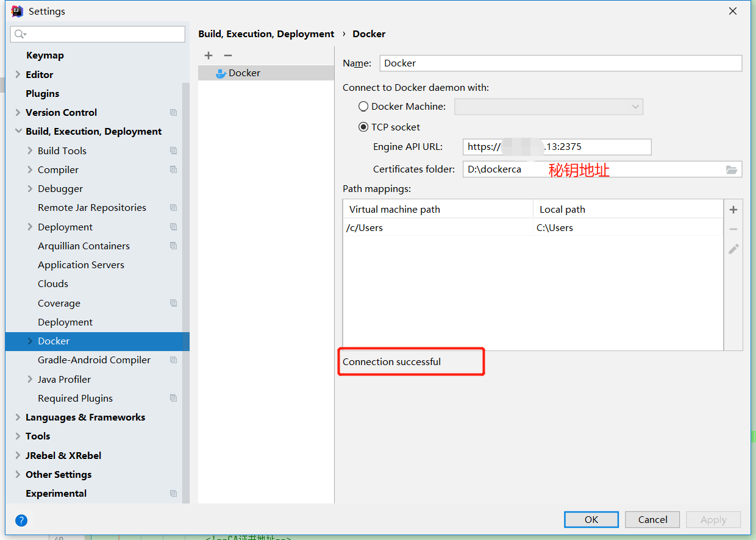This screenshot has width=756, height=540.
Task: Click the search magnifier icon in settings
Action: (20, 34)
